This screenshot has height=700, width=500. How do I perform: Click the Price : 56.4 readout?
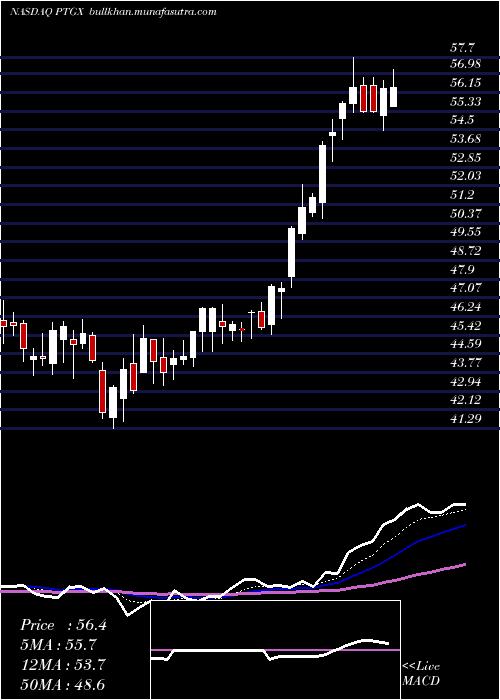63,625
